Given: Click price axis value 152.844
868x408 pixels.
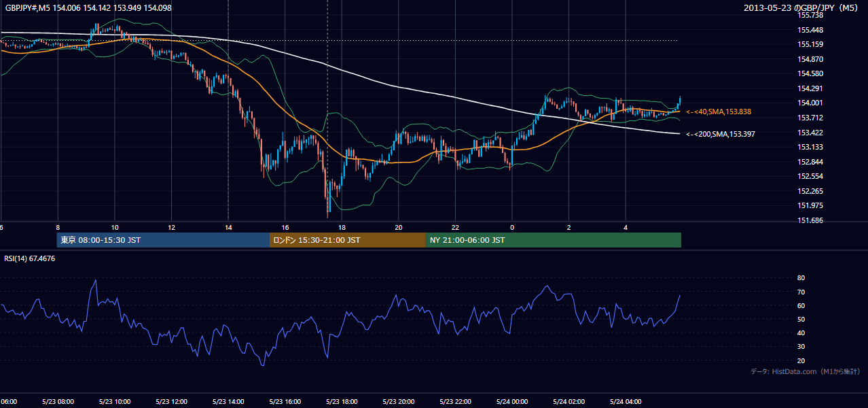Looking at the screenshot, I should click(x=810, y=162).
